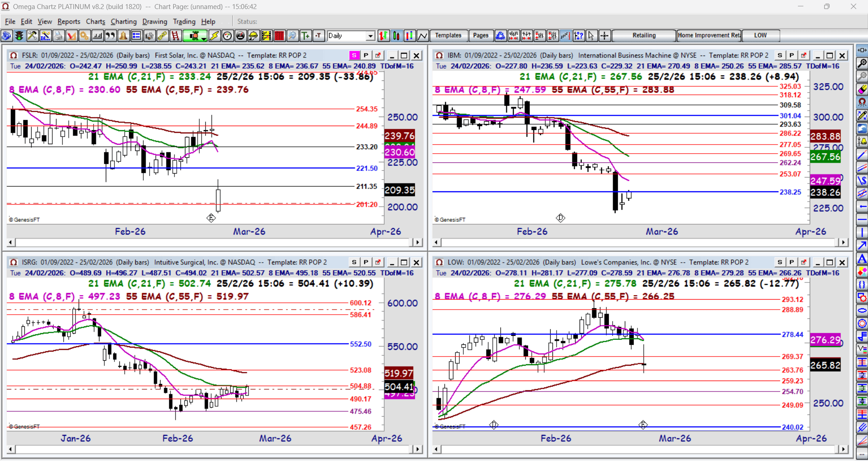Viewport: 868px width, 461px height.
Task: Toggle the S button on ISRG chart
Action: (354, 263)
